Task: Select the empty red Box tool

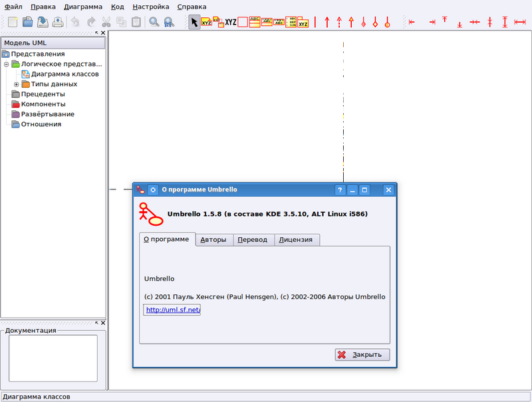Action: [x=243, y=23]
